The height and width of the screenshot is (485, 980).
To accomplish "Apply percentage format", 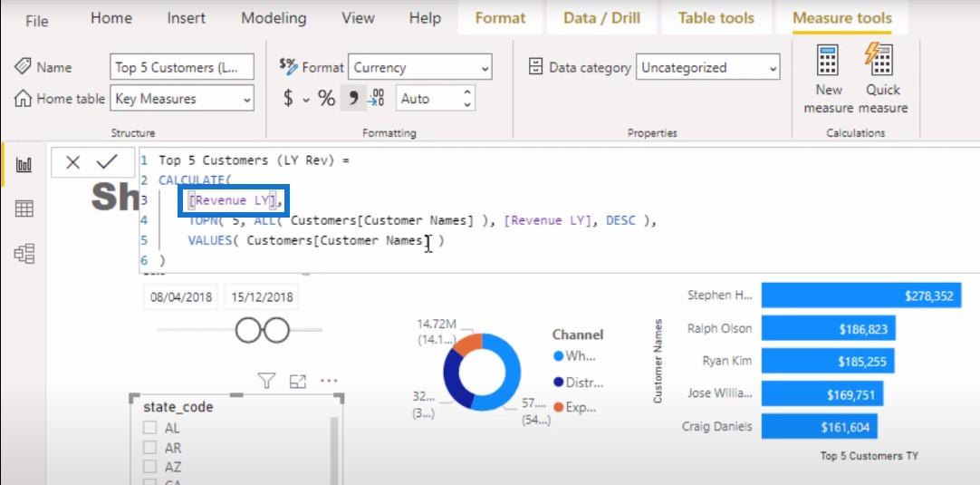I will [x=326, y=98].
